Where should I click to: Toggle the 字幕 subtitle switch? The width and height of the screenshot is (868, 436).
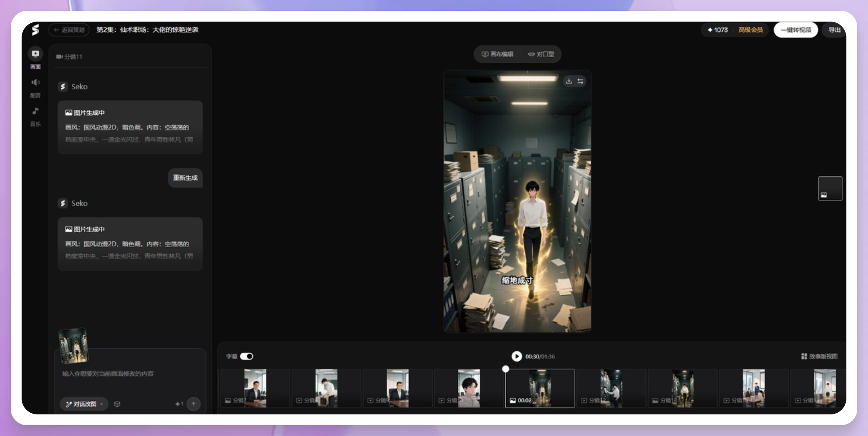pyautogui.click(x=247, y=356)
